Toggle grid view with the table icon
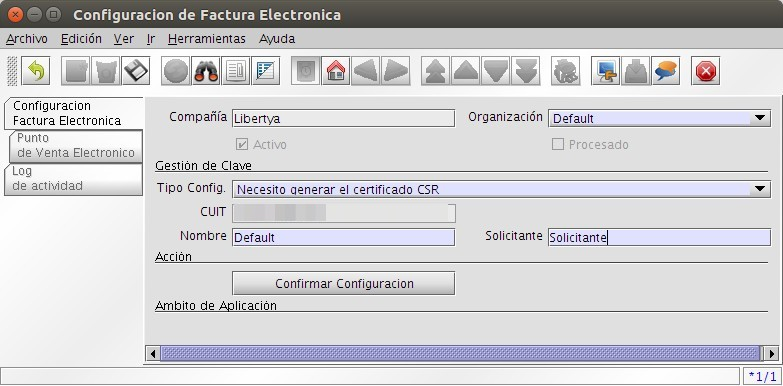Image resolution: width=783 pixels, height=386 pixels. tap(266, 71)
